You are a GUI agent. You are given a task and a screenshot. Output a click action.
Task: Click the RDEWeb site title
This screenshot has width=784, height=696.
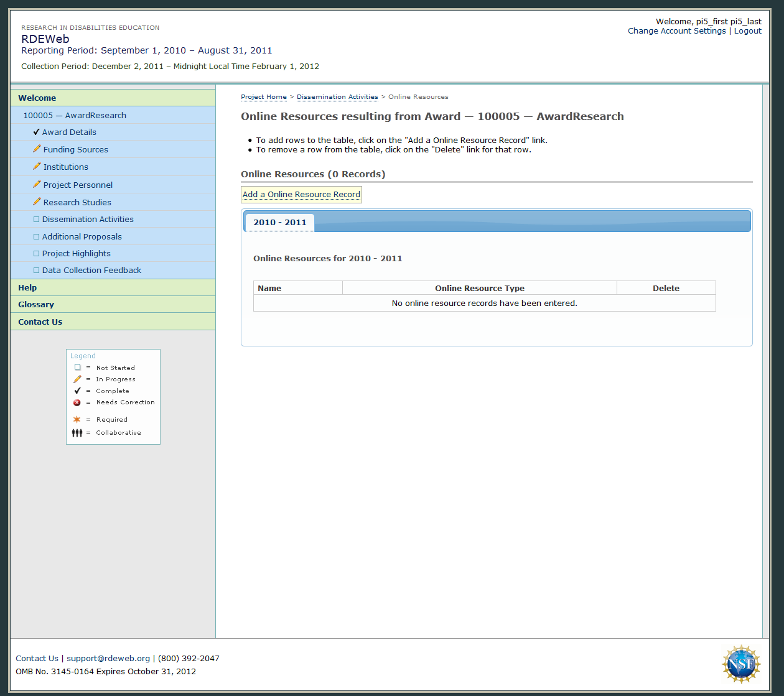pos(45,39)
